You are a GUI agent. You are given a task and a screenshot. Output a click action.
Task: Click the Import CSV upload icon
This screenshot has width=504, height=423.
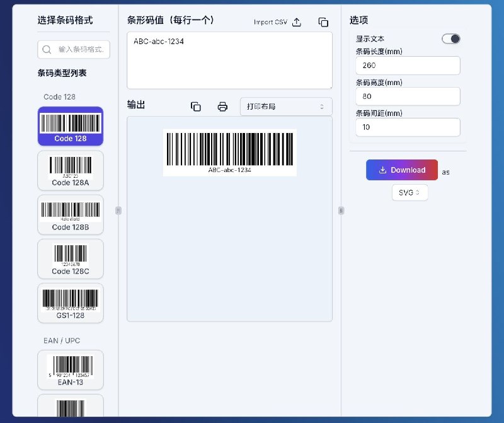(296, 22)
